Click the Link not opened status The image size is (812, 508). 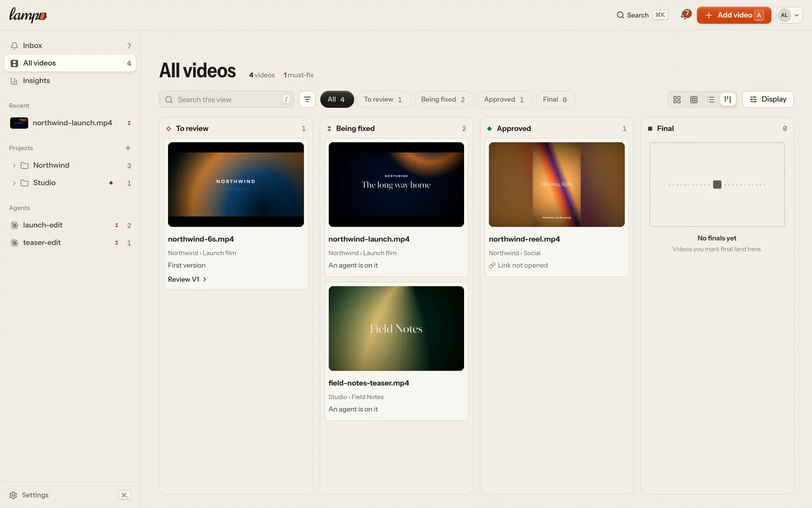coord(518,265)
